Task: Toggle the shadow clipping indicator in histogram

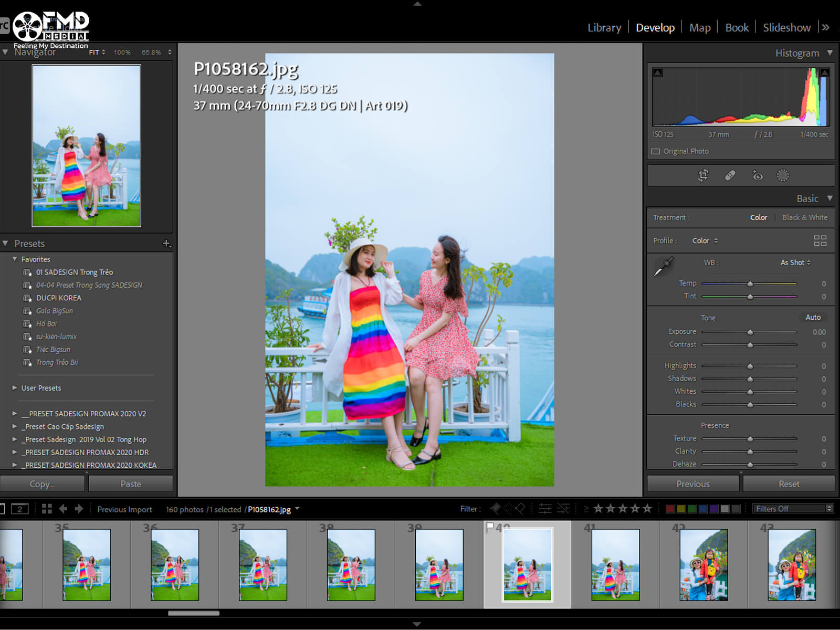Action: [x=658, y=72]
